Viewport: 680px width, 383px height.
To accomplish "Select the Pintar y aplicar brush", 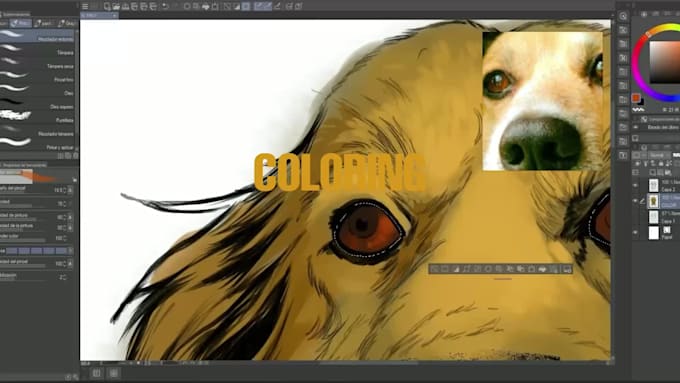I will pos(38,145).
